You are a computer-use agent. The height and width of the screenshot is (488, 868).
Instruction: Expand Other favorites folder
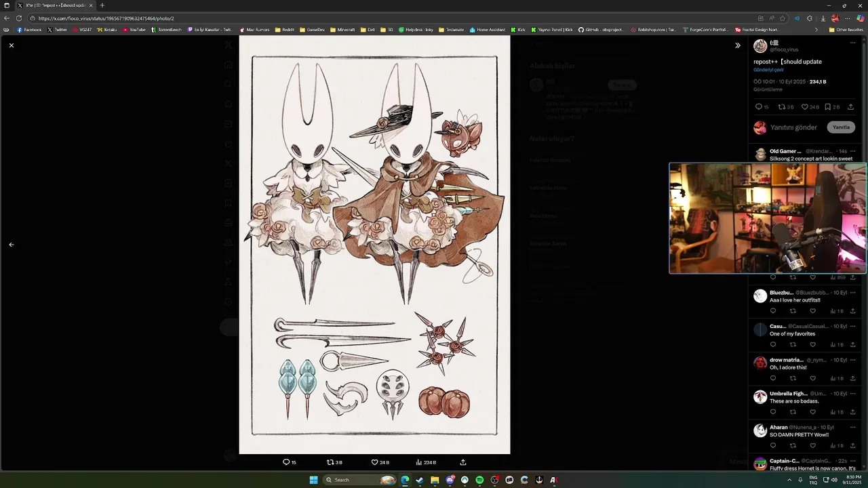pos(846,30)
